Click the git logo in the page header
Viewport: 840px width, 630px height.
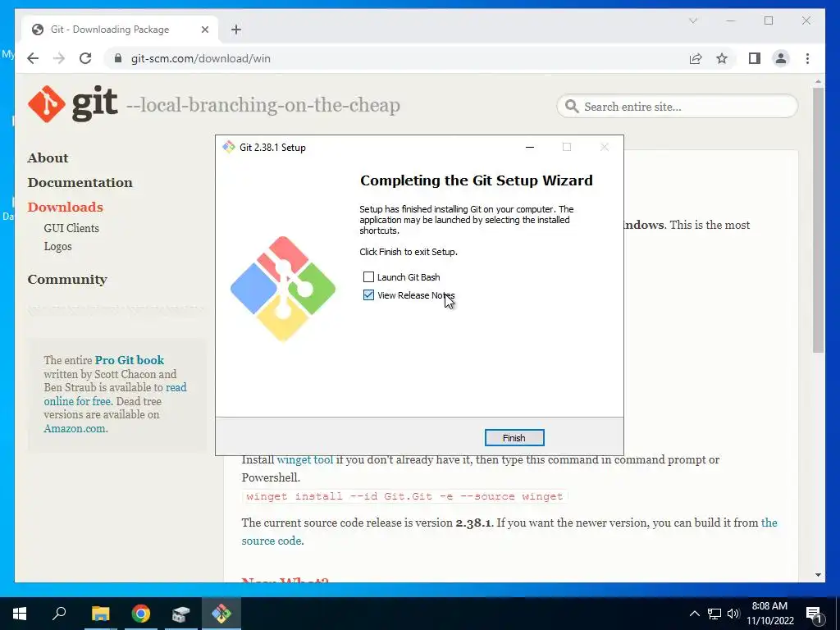73,104
